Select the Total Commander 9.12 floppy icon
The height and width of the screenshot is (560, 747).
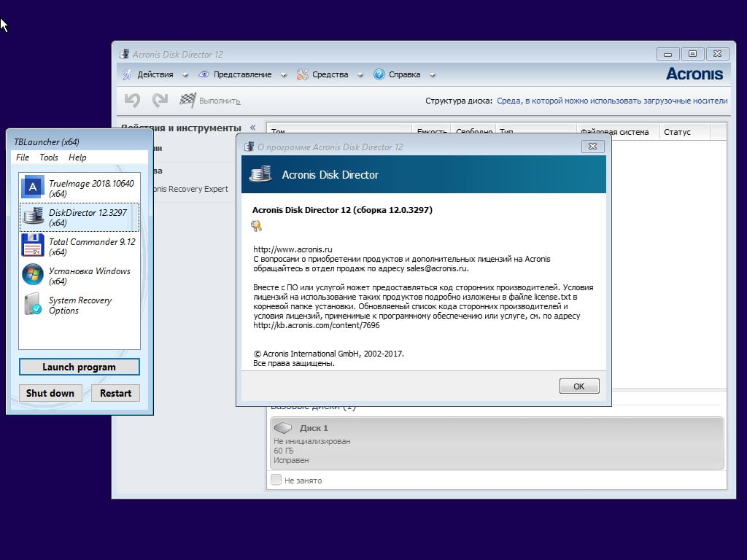(33, 246)
